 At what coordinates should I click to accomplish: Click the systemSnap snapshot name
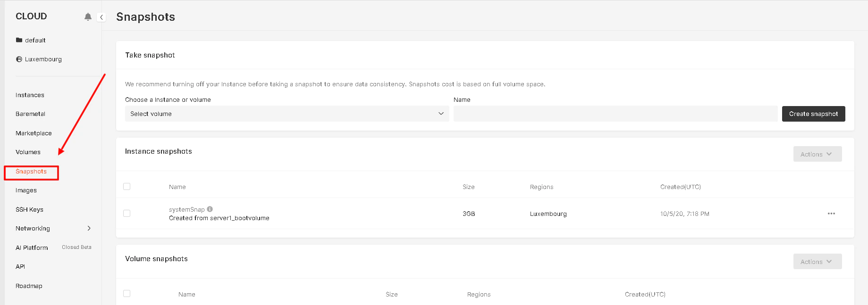187,209
